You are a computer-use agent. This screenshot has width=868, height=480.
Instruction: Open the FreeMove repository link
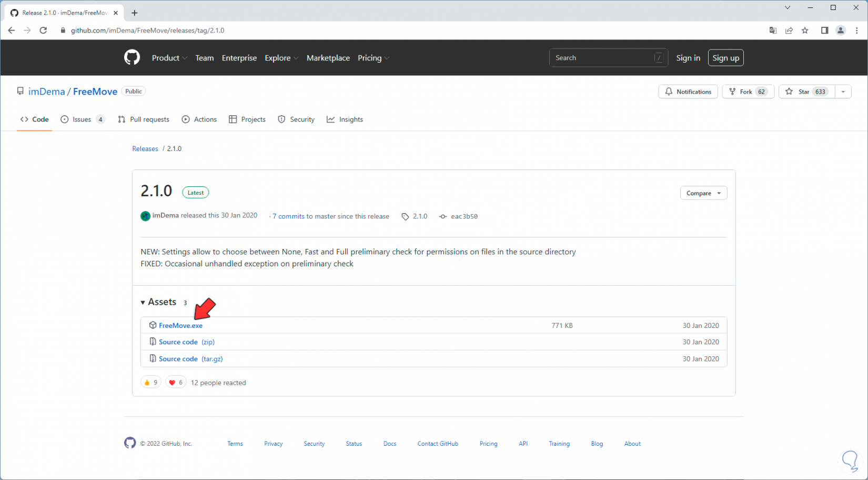tap(95, 92)
